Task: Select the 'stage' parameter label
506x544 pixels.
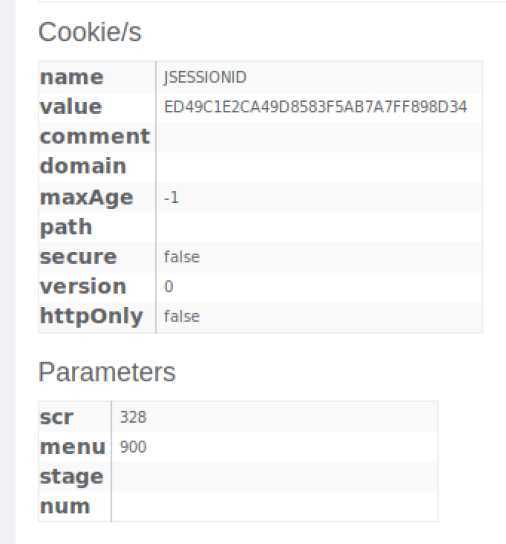Action: point(72,477)
